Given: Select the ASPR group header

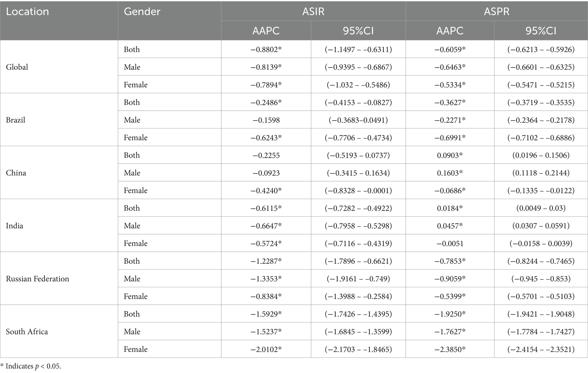Looking at the screenshot, I should click(496, 11).
